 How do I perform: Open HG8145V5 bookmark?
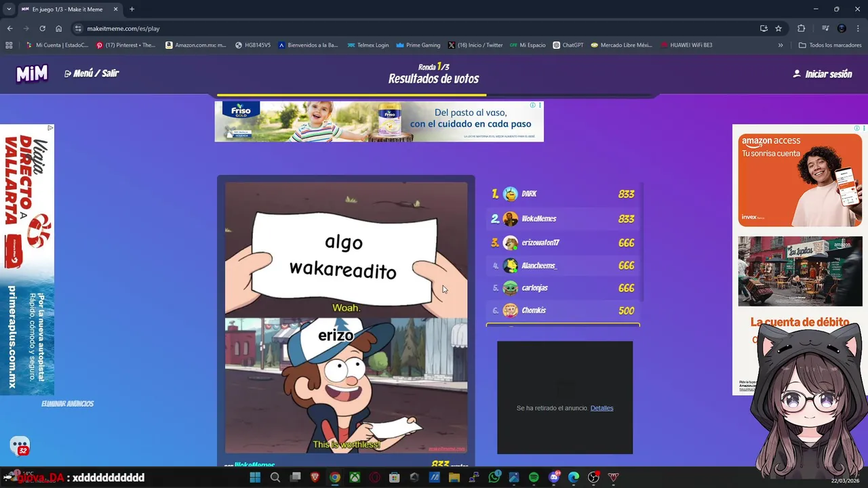tap(253, 45)
